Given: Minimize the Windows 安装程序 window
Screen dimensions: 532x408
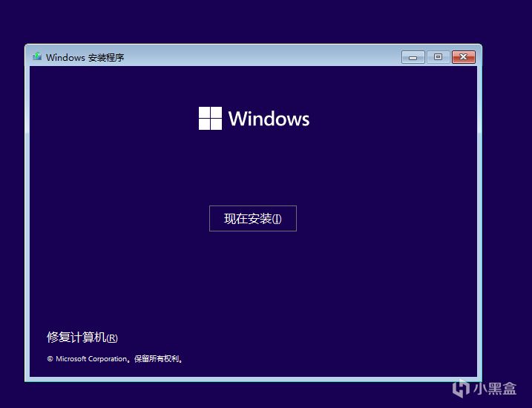Looking at the screenshot, I should coord(413,57).
